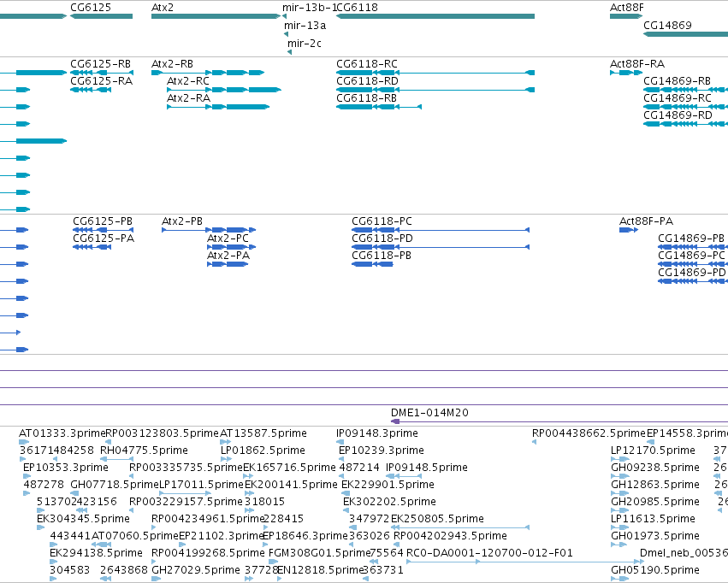Click the Atx2-PA protein label
The height and width of the screenshot is (583, 728).
tap(228, 255)
